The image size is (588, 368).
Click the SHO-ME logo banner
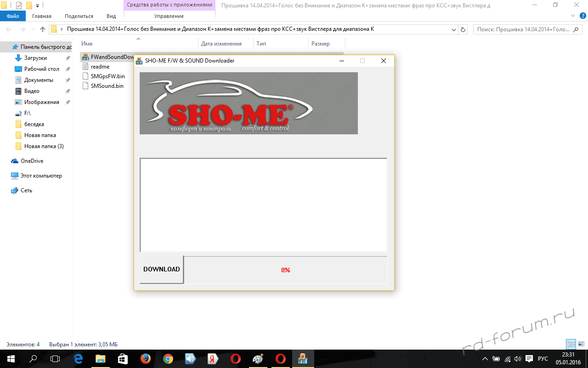point(248,103)
